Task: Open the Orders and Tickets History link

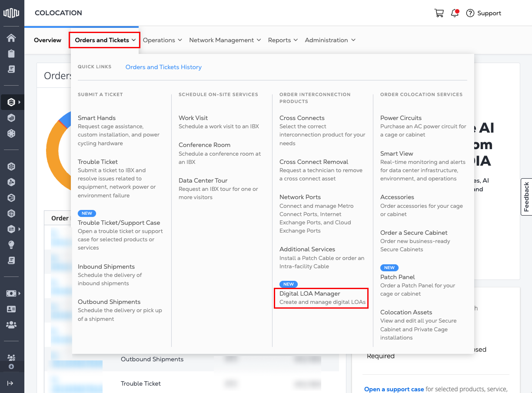Action: pyautogui.click(x=163, y=67)
